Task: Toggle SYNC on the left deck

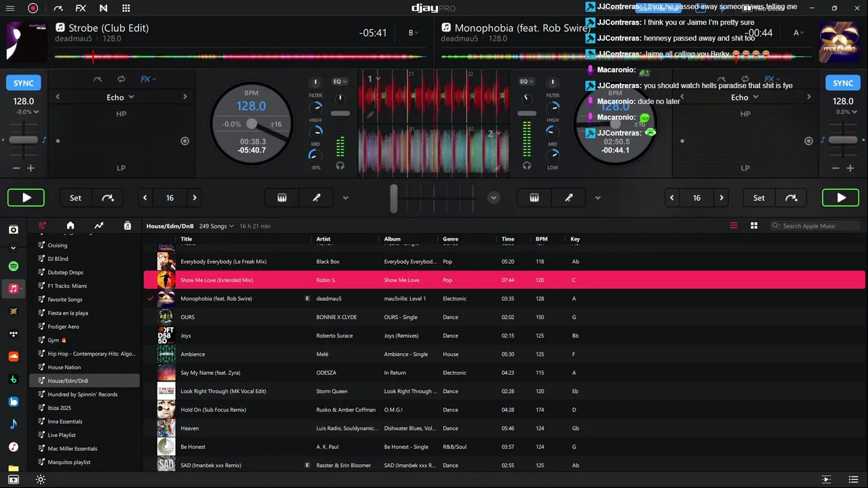Action: pyautogui.click(x=24, y=83)
